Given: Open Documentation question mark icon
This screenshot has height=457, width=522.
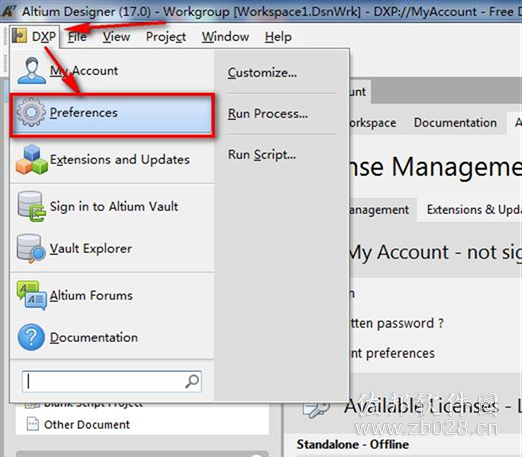Looking at the screenshot, I should point(31,337).
